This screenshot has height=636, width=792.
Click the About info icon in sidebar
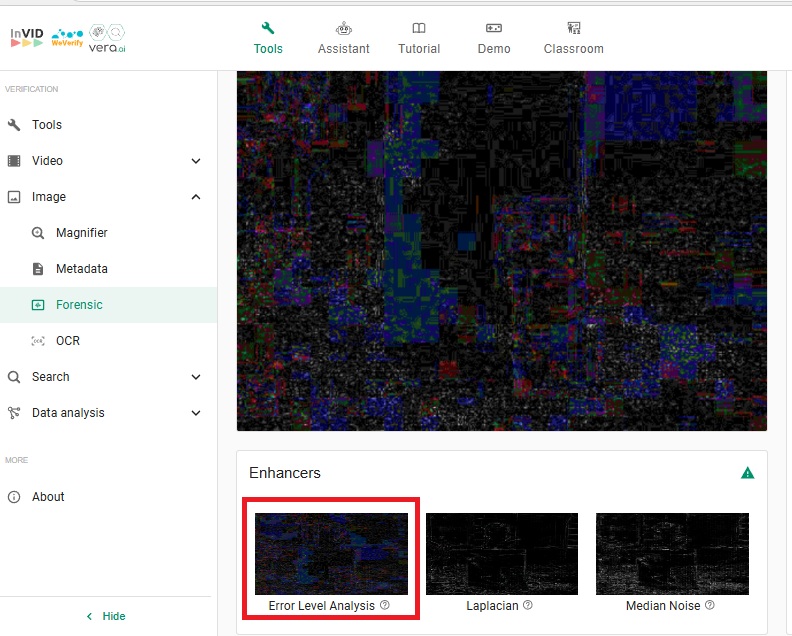(x=14, y=497)
